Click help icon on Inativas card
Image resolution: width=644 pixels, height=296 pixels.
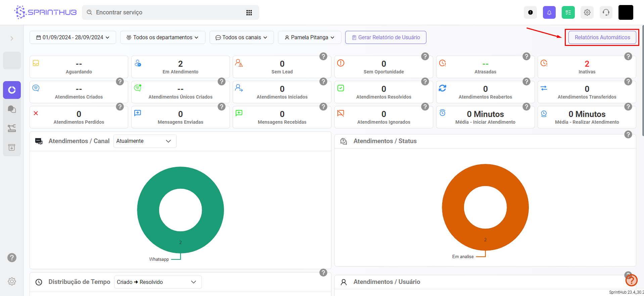[x=628, y=56]
